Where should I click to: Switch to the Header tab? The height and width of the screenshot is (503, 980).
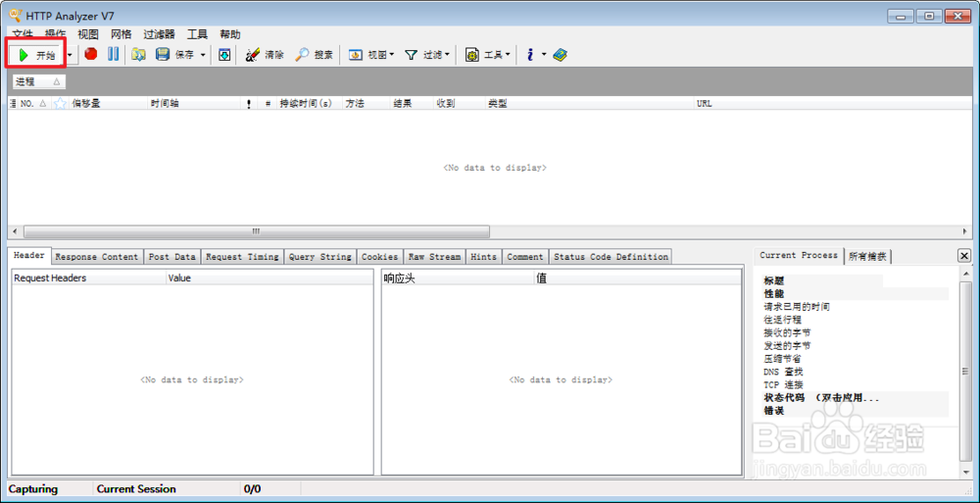[29, 256]
